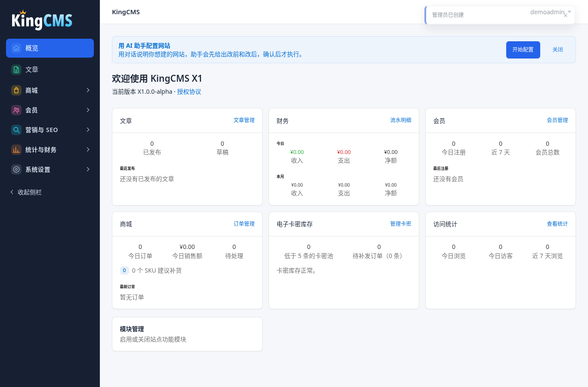Click the 管理卡密 link
588x387 pixels.
coord(401,224)
